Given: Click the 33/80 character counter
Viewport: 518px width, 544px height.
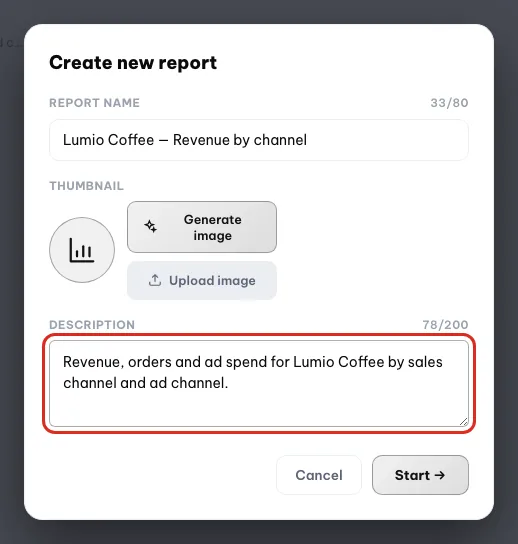Looking at the screenshot, I should (x=449, y=103).
